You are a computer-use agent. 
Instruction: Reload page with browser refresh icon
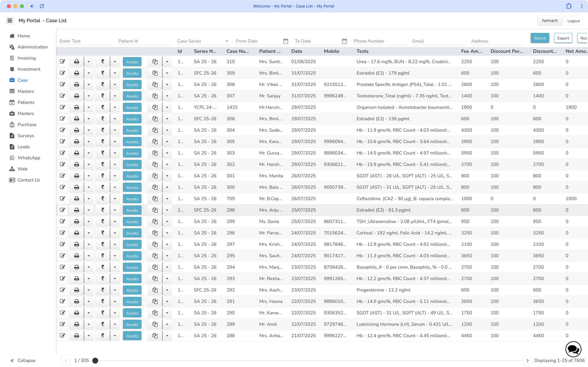click(x=42, y=6)
